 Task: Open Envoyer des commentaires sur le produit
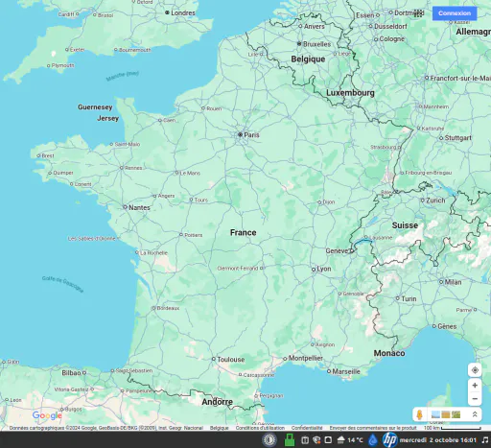(373, 428)
